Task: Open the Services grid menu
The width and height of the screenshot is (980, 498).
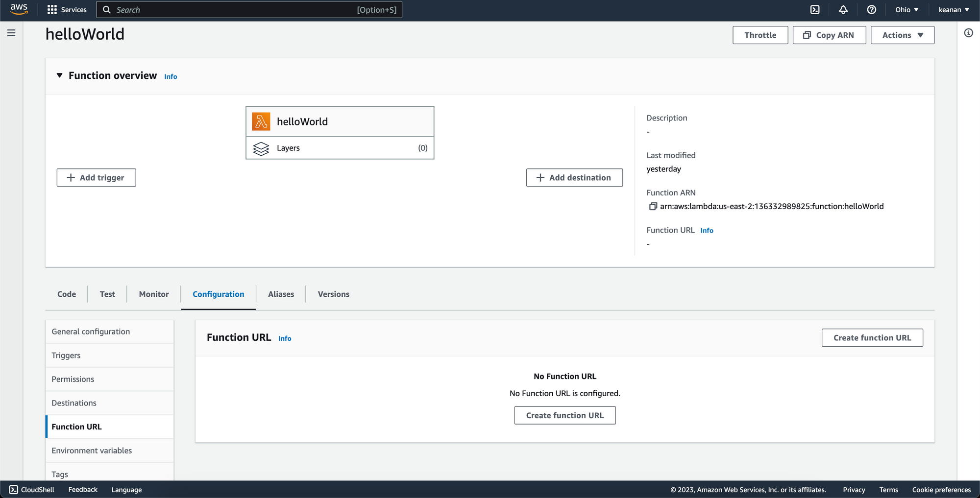Action: (x=67, y=10)
